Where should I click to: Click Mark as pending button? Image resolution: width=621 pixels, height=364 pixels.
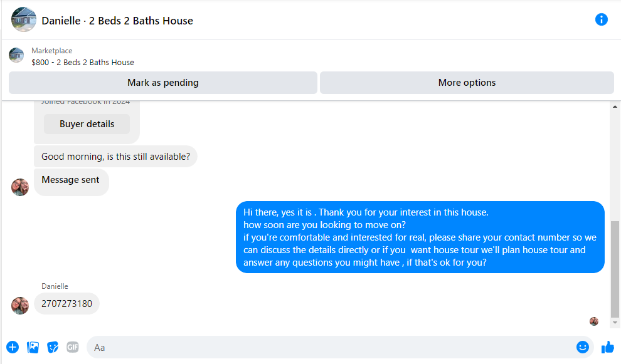[x=162, y=83]
